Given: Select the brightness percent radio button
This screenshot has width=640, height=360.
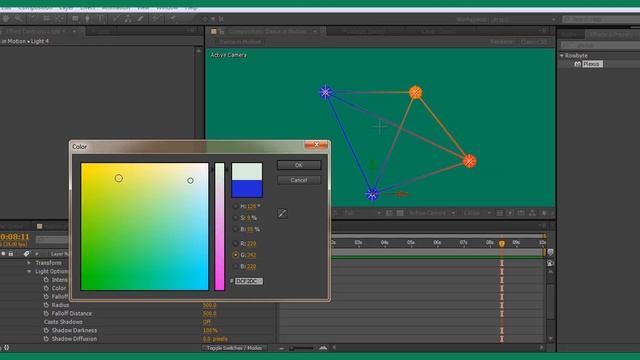Looking at the screenshot, I should click(236, 229).
